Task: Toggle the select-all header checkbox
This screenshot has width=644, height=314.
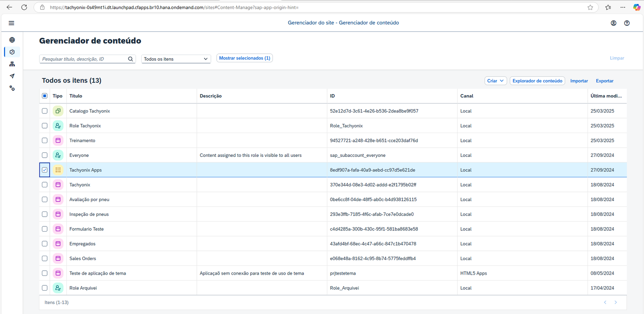Action: point(45,96)
